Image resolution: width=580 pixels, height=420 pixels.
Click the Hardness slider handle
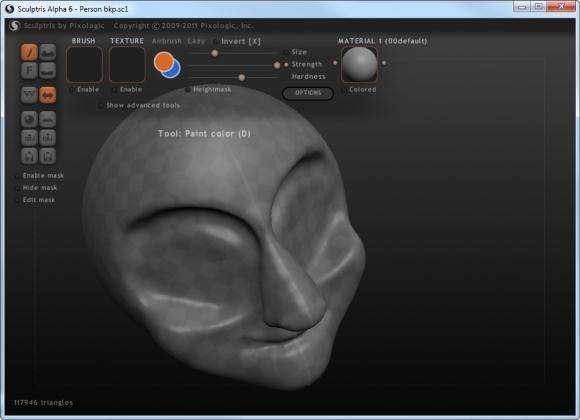click(242, 77)
